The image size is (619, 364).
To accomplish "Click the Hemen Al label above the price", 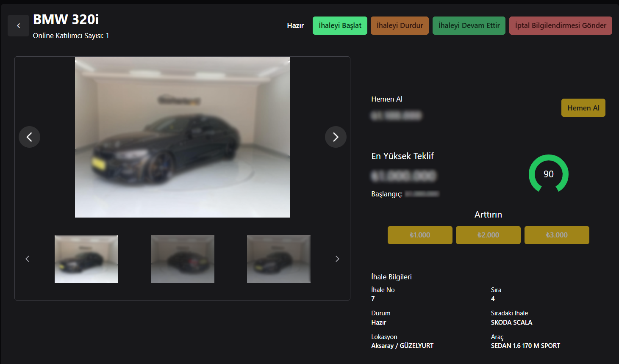I will (387, 99).
